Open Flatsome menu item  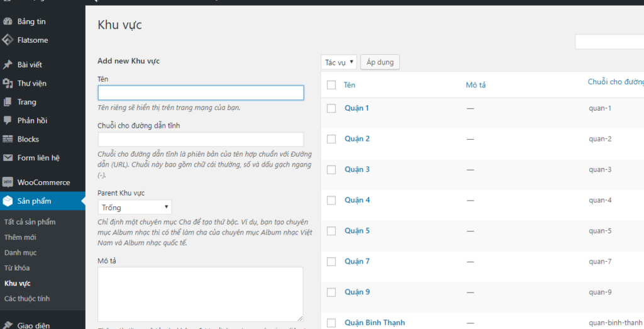coord(33,40)
